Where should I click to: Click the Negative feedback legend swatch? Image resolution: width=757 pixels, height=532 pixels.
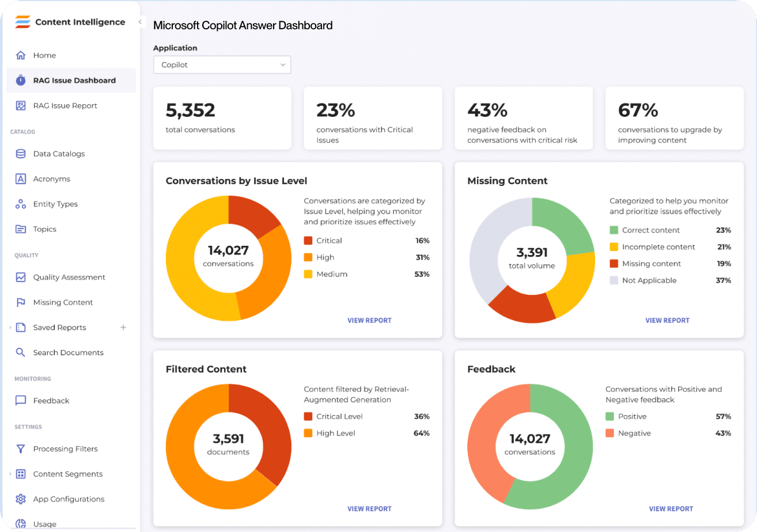click(610, 433)
